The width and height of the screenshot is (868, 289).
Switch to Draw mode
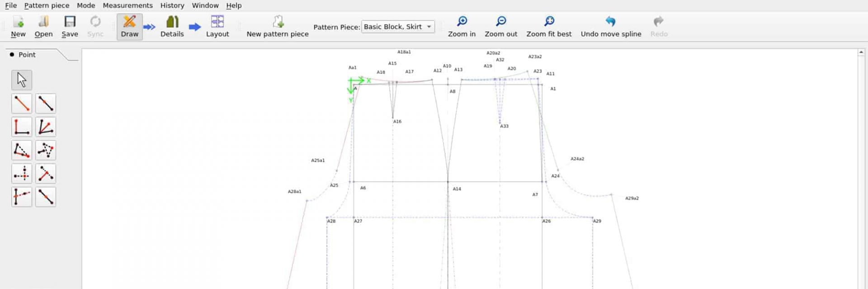coord(130,27)
